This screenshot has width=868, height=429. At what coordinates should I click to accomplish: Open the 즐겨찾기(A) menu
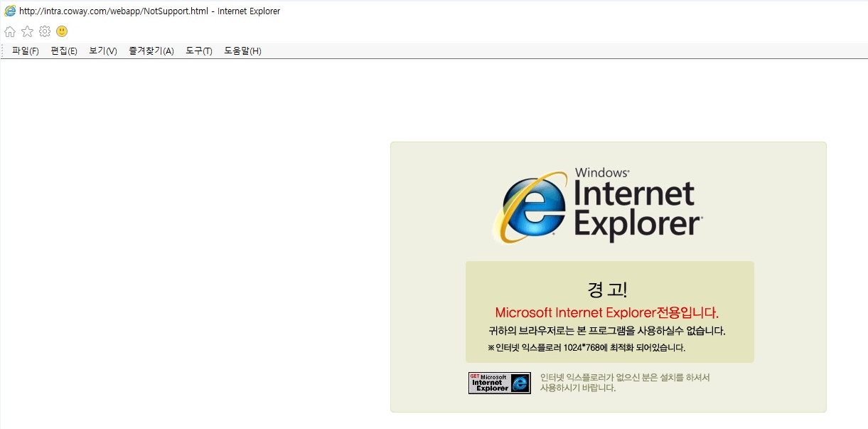pos(151,51)
